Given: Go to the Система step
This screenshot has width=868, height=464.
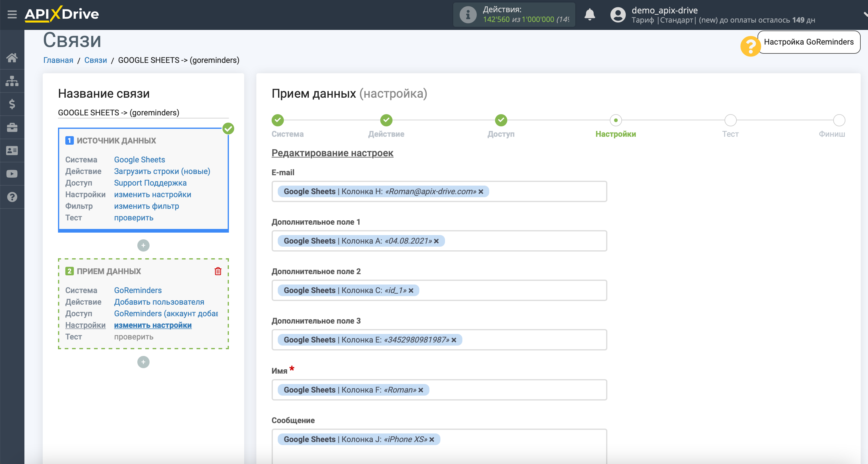Looking at the screenshot, I should (278, 120).
